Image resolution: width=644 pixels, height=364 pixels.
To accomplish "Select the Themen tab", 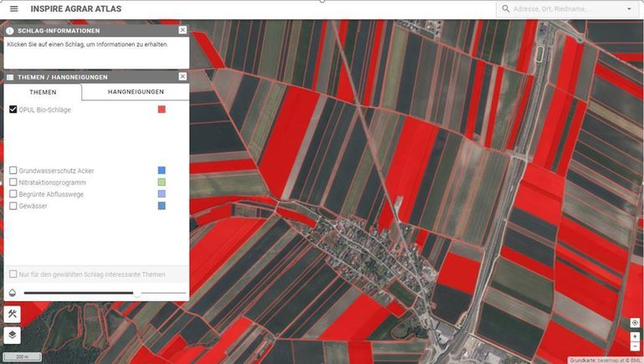I will pos(43,92).
